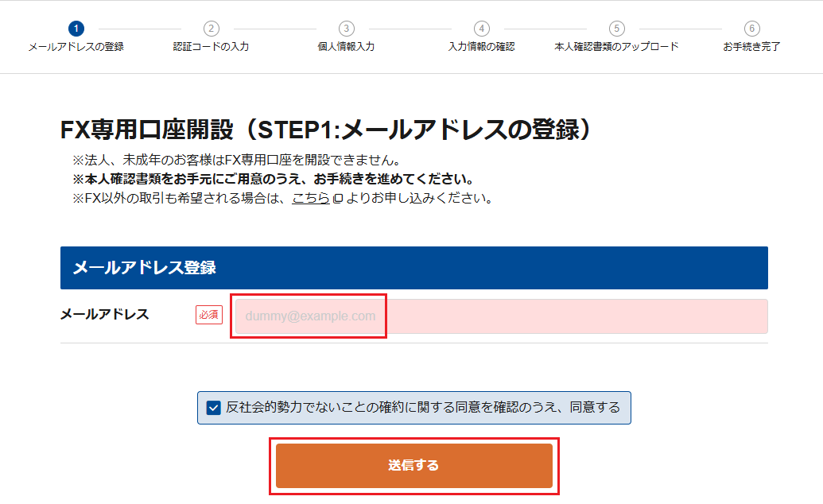The width and height of the screenshot is (823, 504).
Task: Click the blue メールアドレス登録 section header
Action: [x=413, y=268]
